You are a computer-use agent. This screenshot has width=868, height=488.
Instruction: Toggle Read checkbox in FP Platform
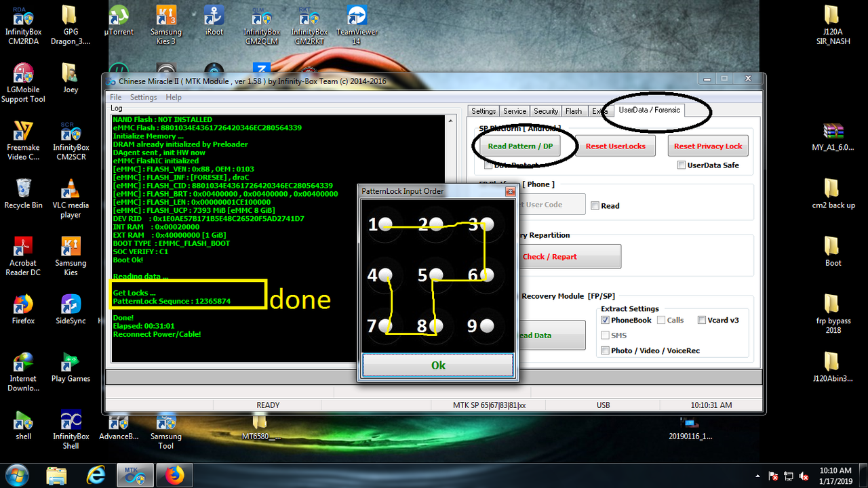tap(595, 206)
